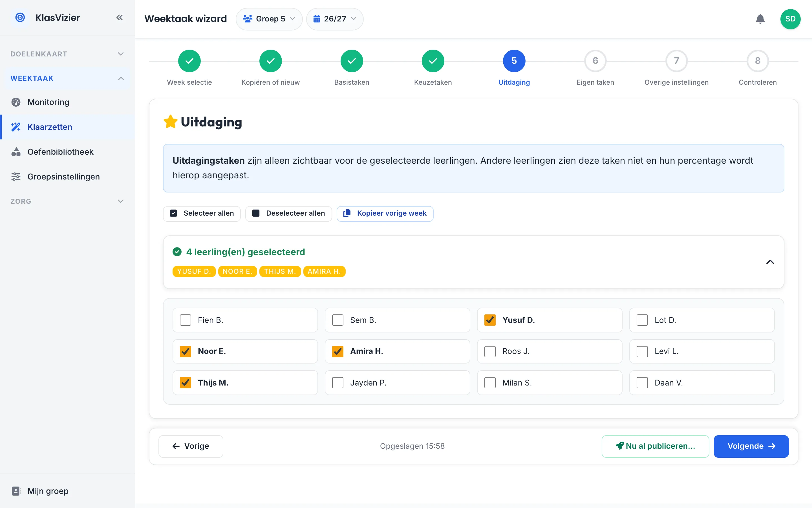Open the SD user avatar menu
The height and width of the screenshot is (508, 812).
[x=790, y=19]
